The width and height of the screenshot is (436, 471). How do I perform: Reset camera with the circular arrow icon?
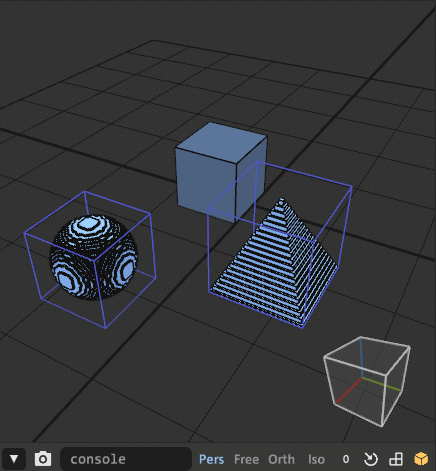(x=370, y=459)
